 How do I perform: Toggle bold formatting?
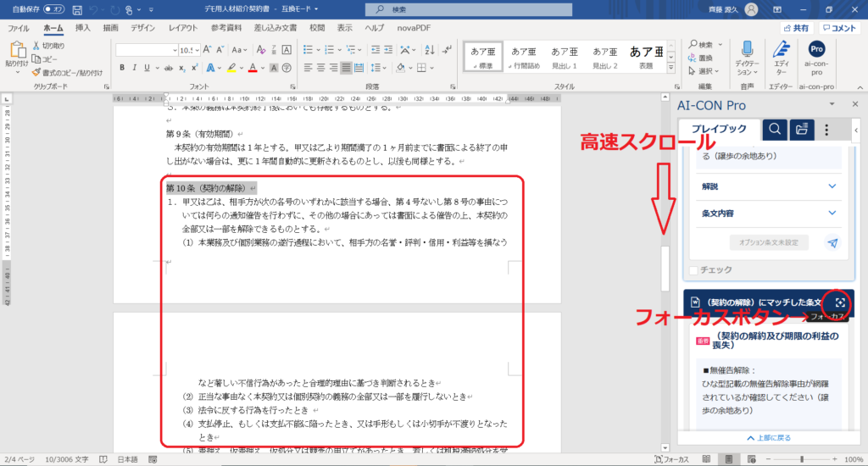tap(122, 68)
